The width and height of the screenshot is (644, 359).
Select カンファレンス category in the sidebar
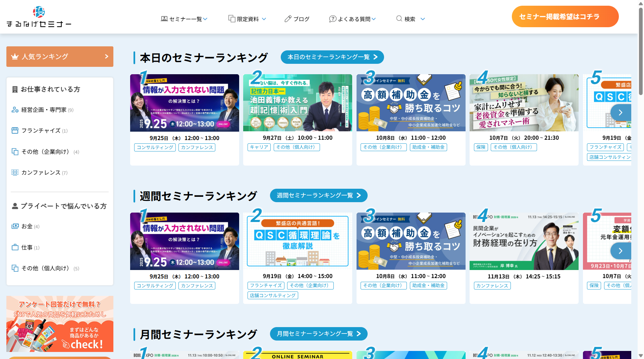tap(40, 173)
